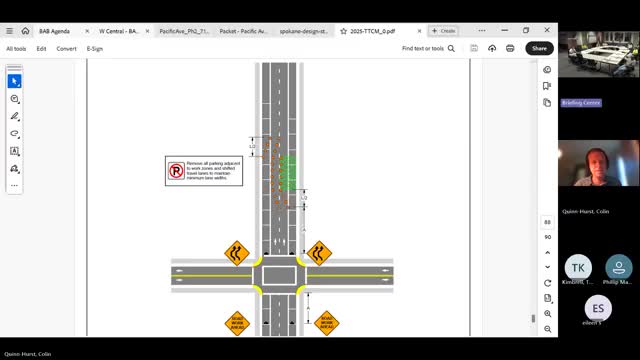Go to previous page arrow
640x360 pixels.
547,253
